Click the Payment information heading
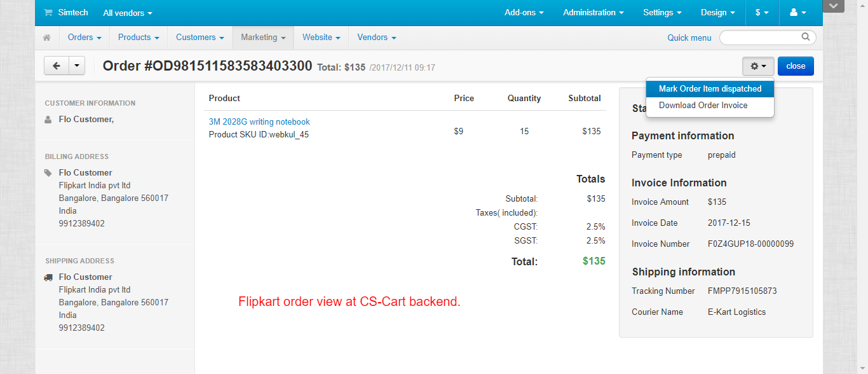This screenshot has width=868, height=374. tap(683, 136)
